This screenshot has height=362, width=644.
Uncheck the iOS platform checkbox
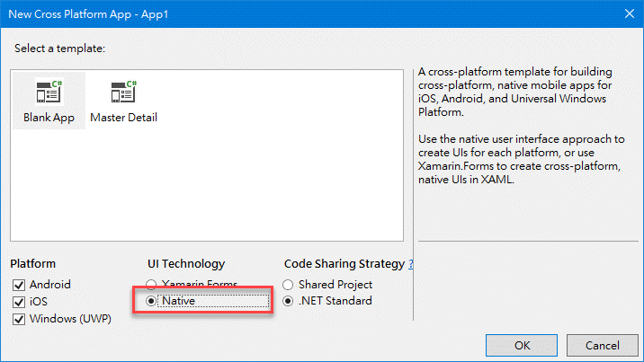pos(19,302)
